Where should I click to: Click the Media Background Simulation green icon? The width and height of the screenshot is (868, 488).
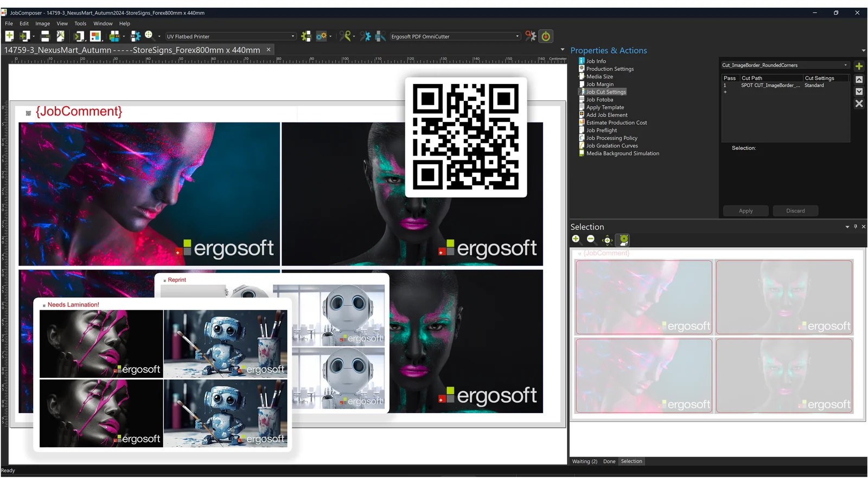pos(582,153)
